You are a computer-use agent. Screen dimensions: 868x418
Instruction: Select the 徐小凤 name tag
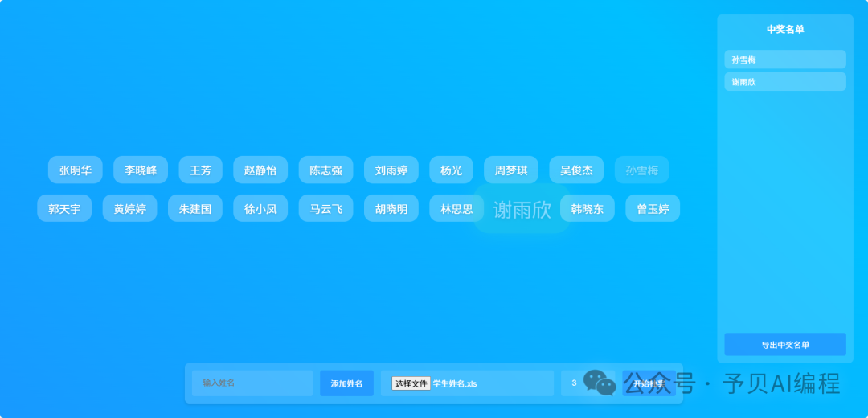coord(260,209)
